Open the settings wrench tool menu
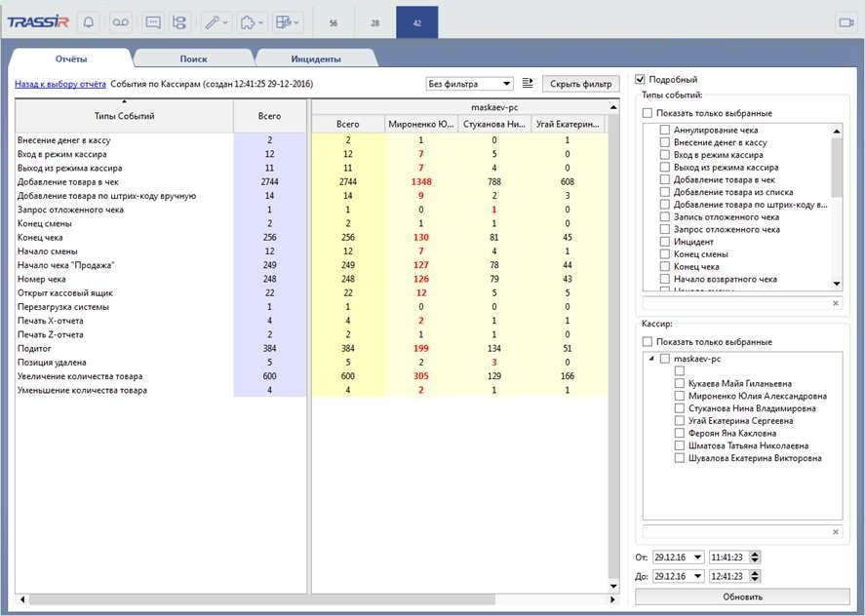The width and height of the screenshot is (865, 616). pos(216,21)
